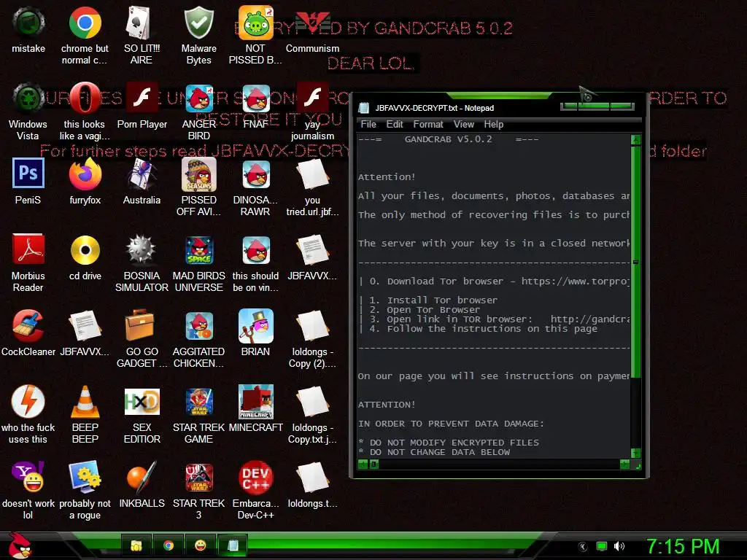The height and width of the screenshot is (560, 747).
Task: Open the 'cd drive' disc icon
Action: coord(85,250)
